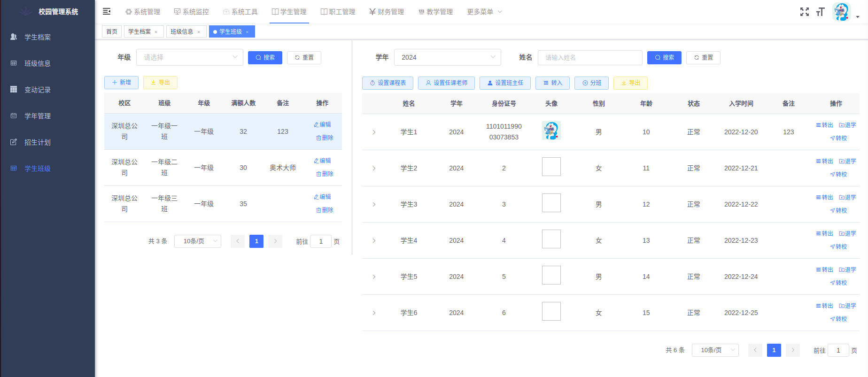Add a new class with 新增
The image size is (868, 377).
click(121, 83)
